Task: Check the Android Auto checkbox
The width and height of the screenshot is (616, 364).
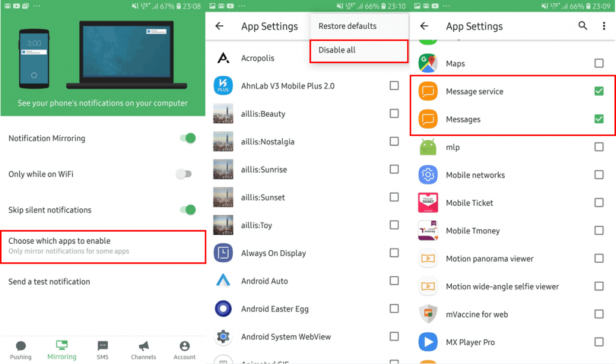Action: point(394,280)
